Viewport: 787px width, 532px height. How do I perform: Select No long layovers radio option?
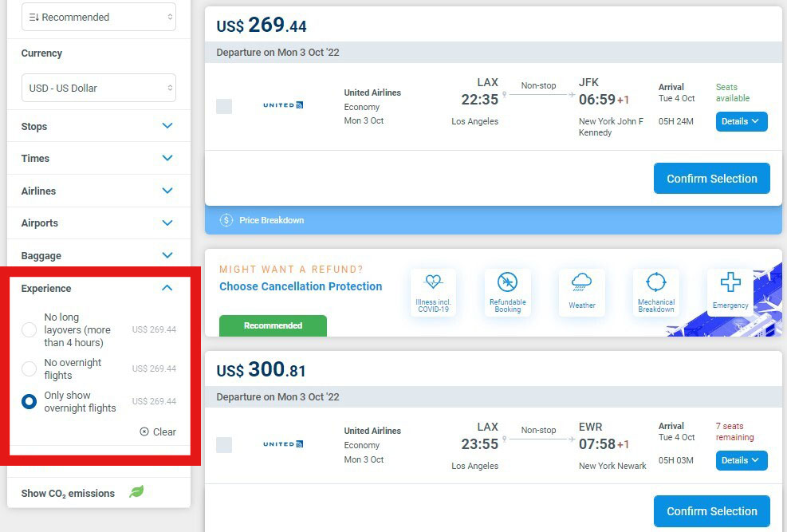[30, 329]
